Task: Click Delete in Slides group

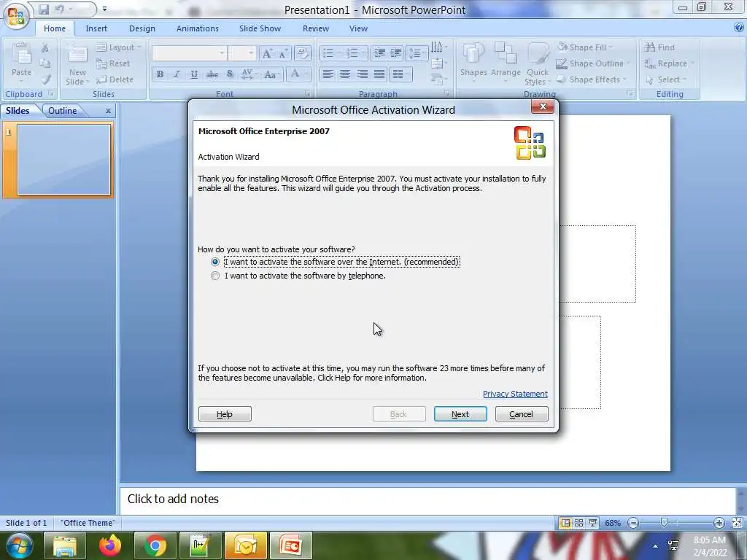Action: point(115,79)
